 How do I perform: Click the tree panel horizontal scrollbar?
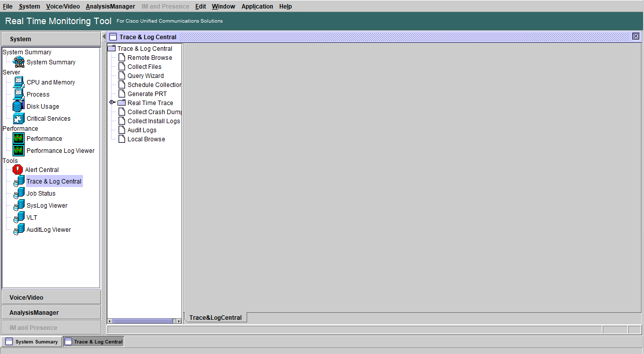pyautogui.click(x=145, y=321)
